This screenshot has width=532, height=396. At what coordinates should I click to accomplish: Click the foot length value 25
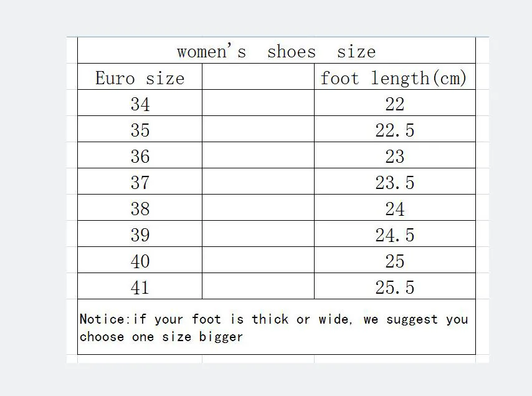(395, 259)
